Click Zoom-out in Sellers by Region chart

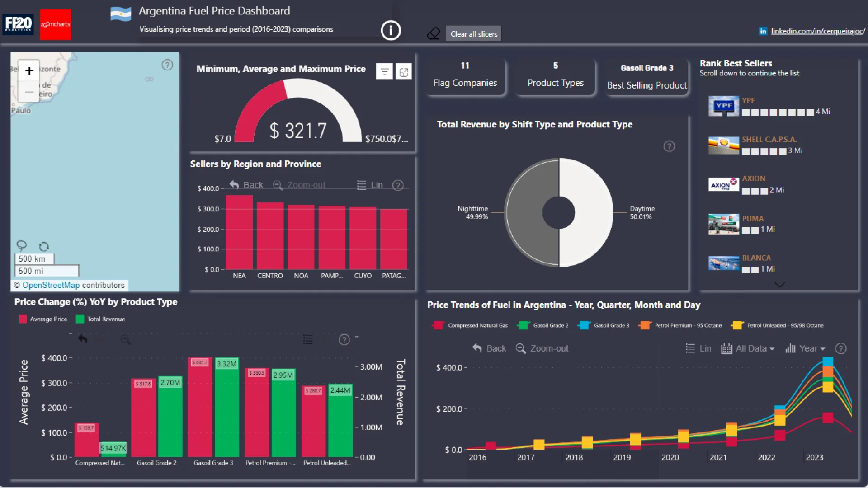point(299,185)
